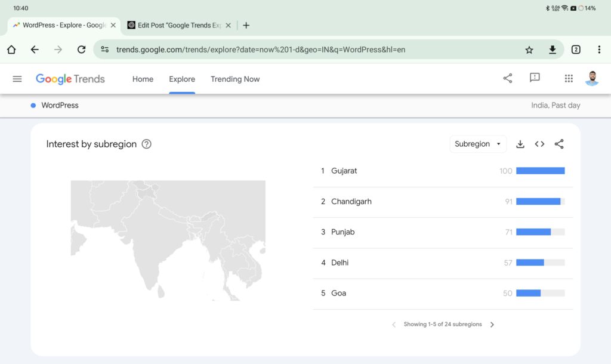The height and width of the screenshot is (364, 611).
Task: Click the embed code icon
Action: point(539,144)
